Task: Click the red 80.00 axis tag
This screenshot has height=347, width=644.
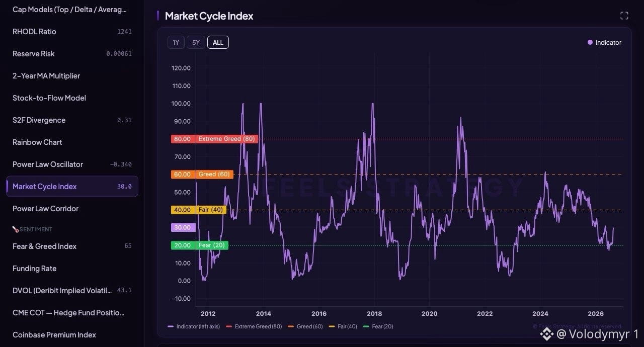Action: click(182, 139)
